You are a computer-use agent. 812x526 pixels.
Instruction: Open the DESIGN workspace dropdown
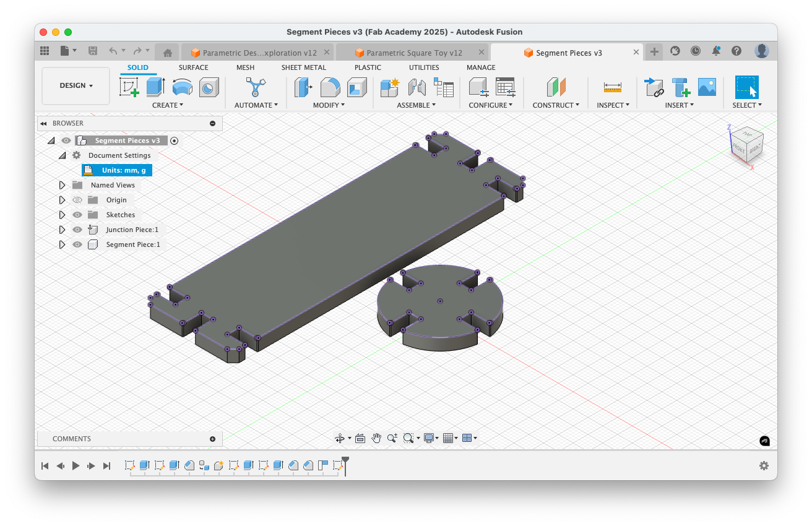click(x=76, y=86)
